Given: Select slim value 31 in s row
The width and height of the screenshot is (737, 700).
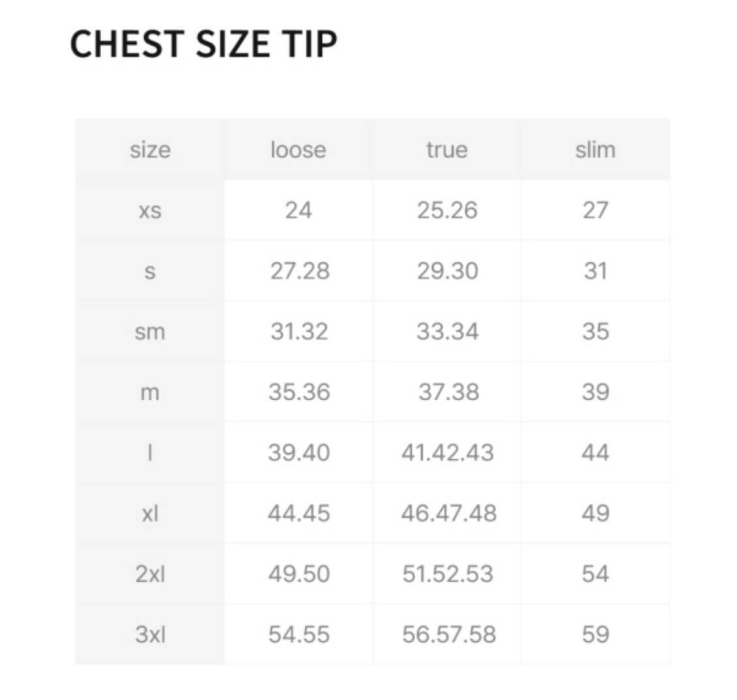Looking at the screenshot, I should coord(595,271).
